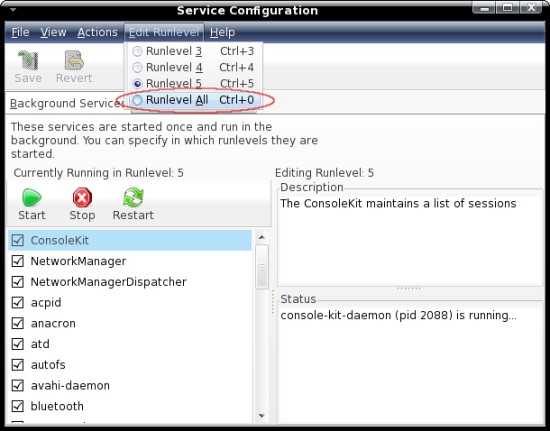Stop the service using red X icon
Screen dimensions: 550x431
pos(82,204)
